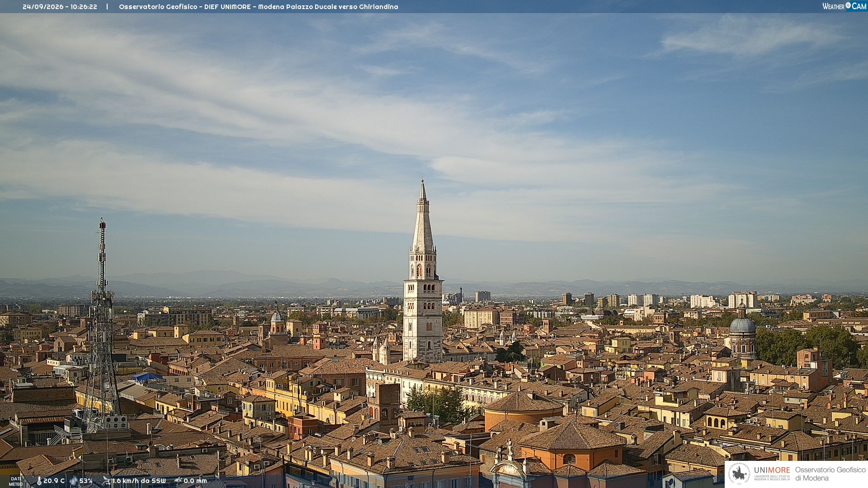Click the round orange rotunda building
Screen dimensions: 868x488
pyautogui.click(x=524, y=409)
